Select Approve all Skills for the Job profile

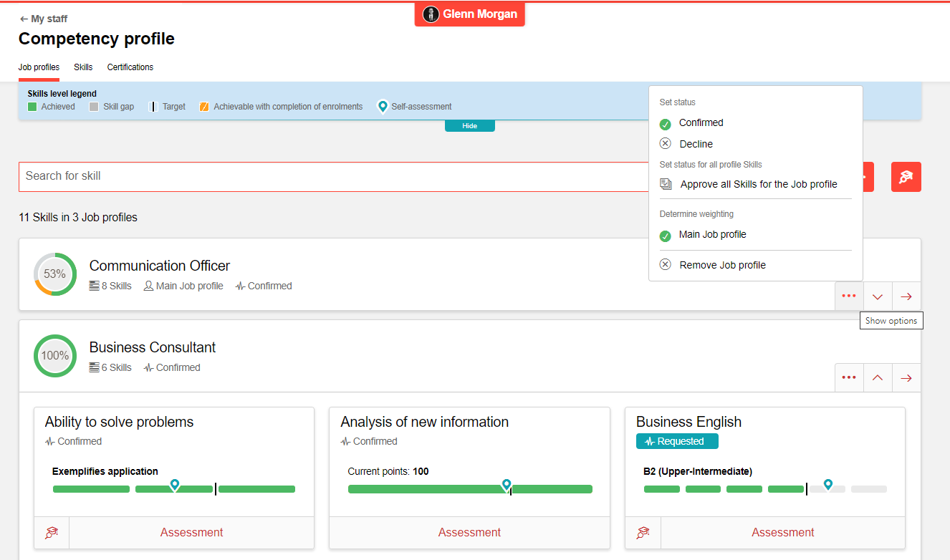point(758,184)
